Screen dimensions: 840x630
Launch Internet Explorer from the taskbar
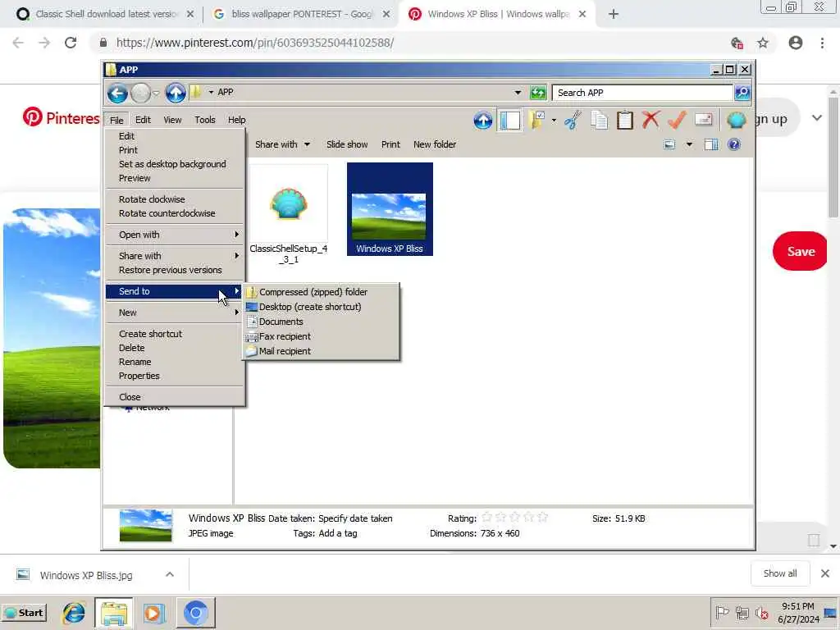click(x=74, y=613)
